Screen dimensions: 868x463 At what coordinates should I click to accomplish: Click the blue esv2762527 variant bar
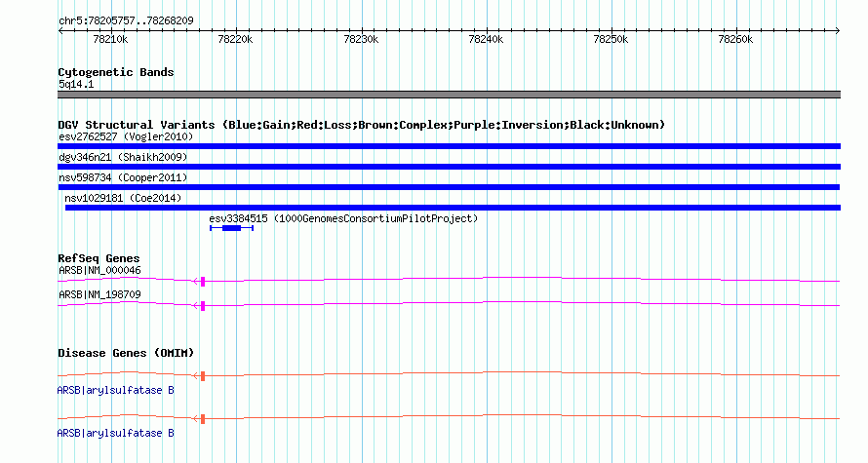pyautogui.click(x=449, y=146)
